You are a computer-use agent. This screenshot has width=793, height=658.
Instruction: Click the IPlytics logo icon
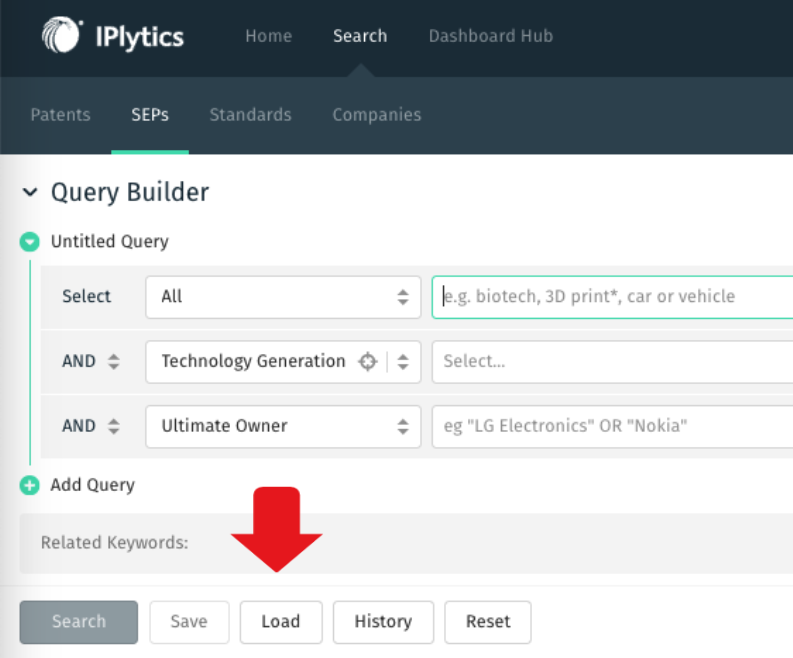point(62,35)
